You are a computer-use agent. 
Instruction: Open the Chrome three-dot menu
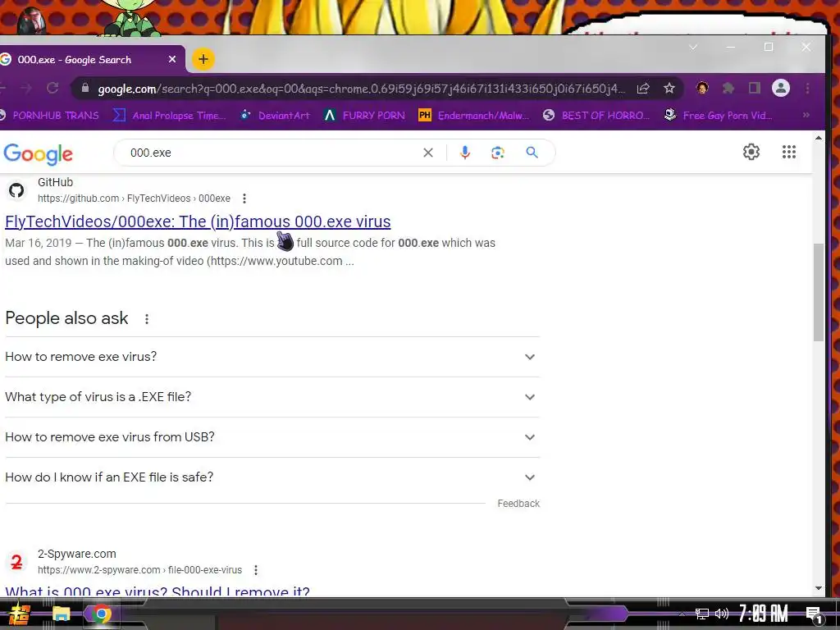pos(807,88)
